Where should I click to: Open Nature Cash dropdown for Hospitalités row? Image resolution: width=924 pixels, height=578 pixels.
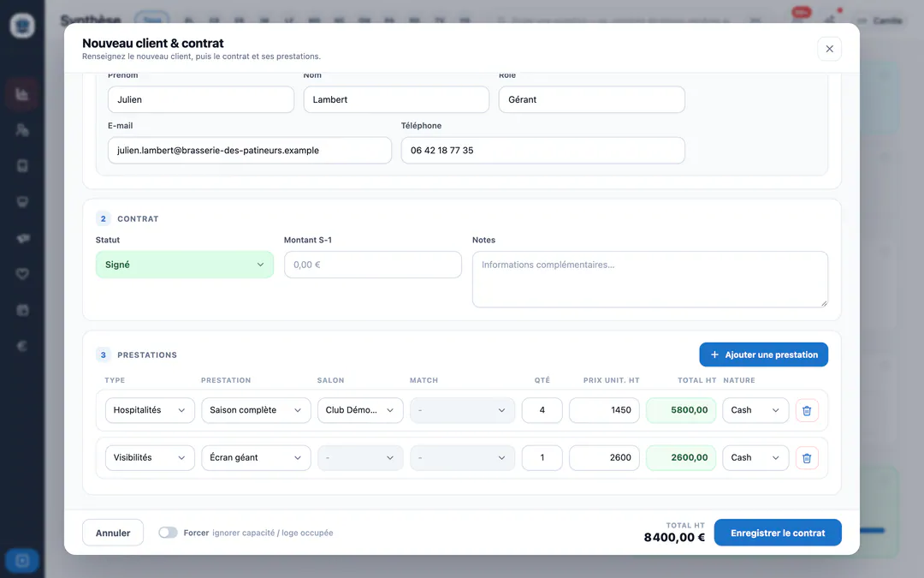(x=755, y=410)
